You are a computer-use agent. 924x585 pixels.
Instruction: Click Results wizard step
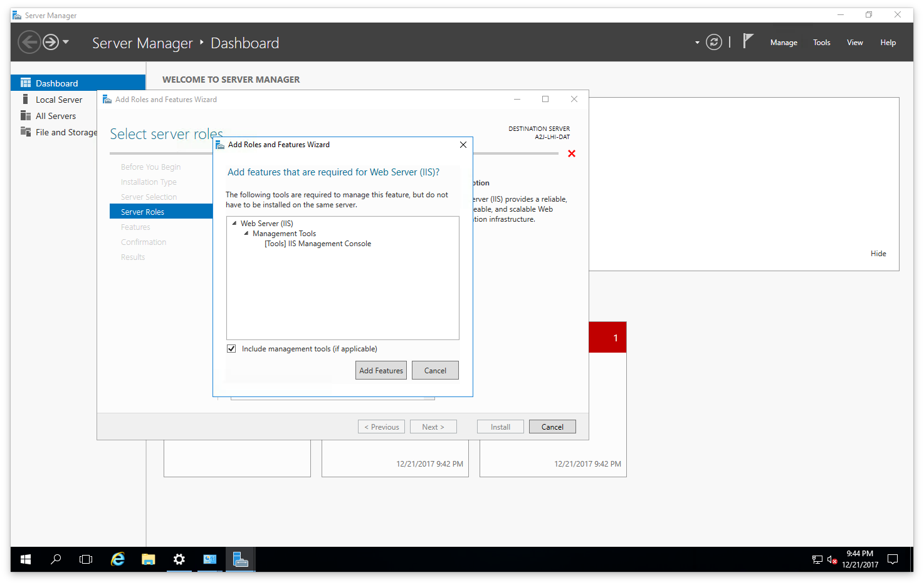pyautogui.click(x=133, y=257)
